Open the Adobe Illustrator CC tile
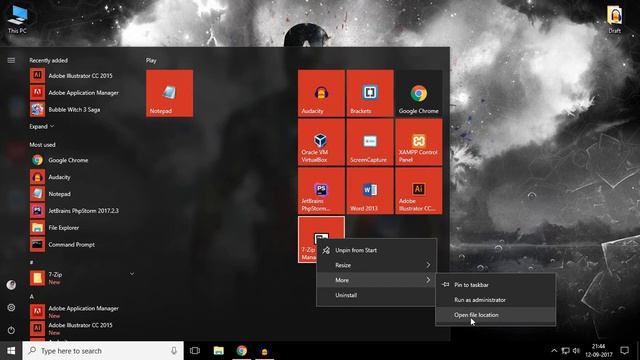Viewport: 640px width, 360px height. coord(419,191)
